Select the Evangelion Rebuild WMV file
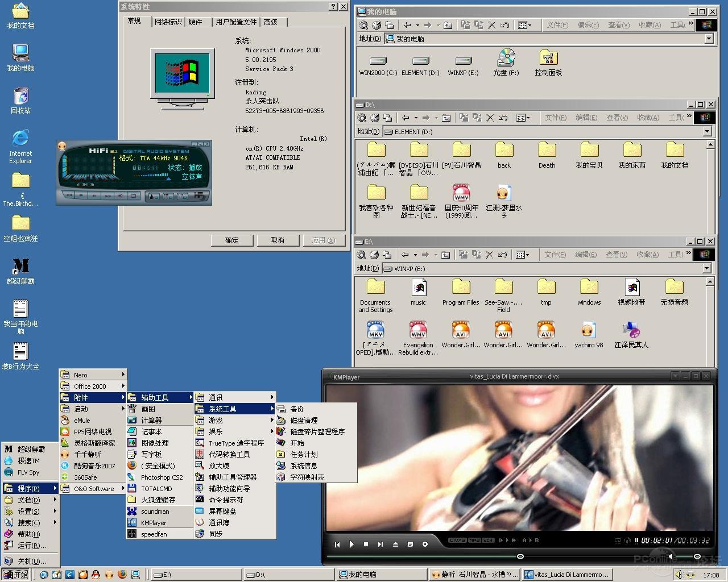The height and width of the screenshot is (582, 728). click(x=418, y=338)
